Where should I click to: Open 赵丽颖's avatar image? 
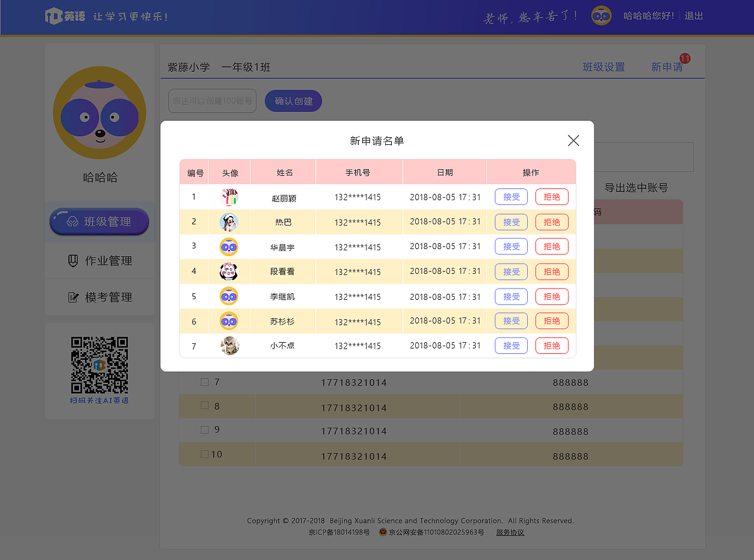pos(229,197)
